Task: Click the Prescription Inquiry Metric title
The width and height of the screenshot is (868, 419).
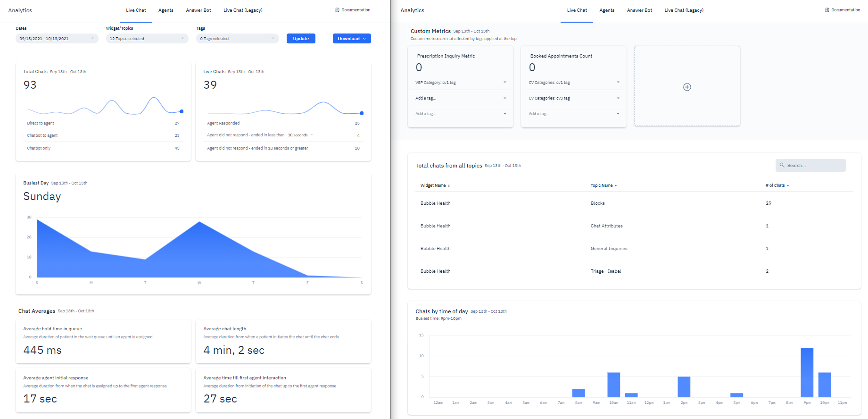Action: (x=446, y=56)
